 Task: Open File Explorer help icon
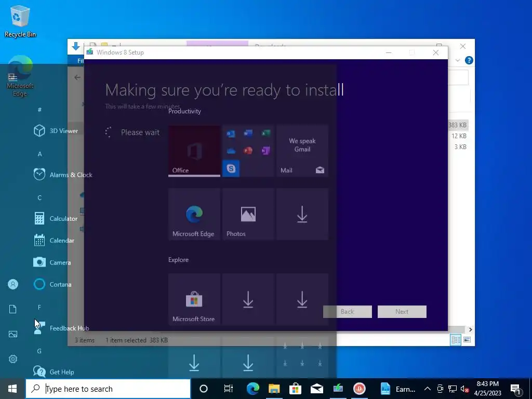(469, 60)
